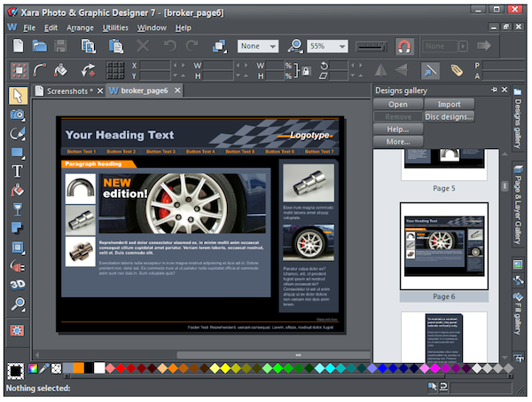
Task: Click the X position input field
Action: (154, 66)
